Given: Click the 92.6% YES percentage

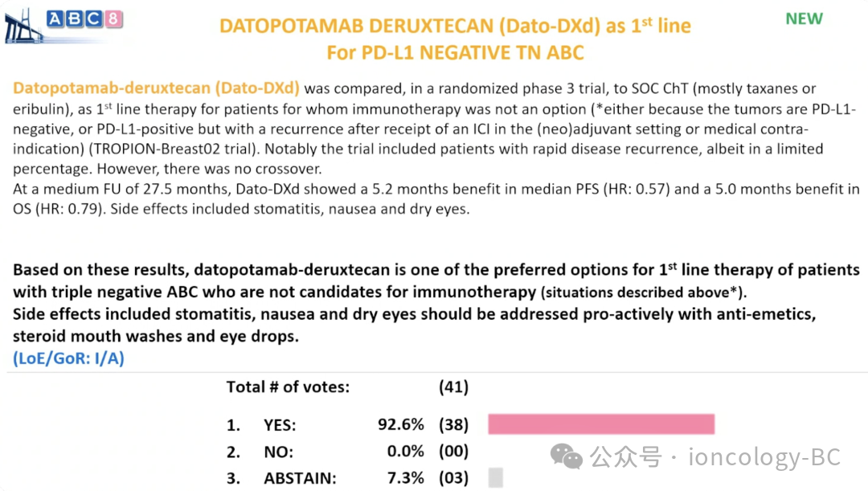Looking at the screenshot, I should click(x=401, y=425).
